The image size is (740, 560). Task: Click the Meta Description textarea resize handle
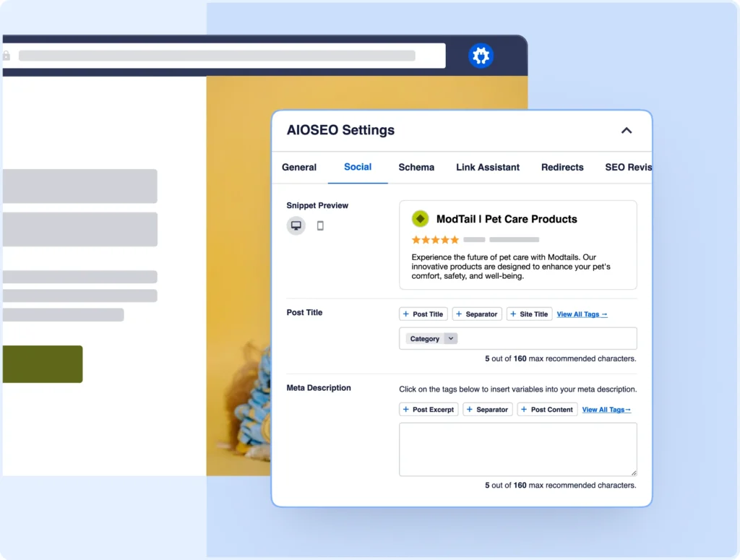pyautogui.click(x=633, y=473)
